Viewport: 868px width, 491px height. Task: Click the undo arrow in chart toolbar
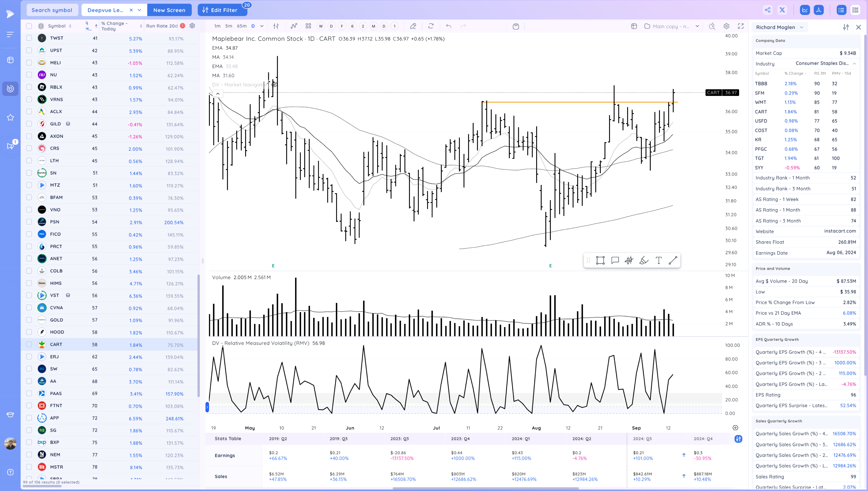(448, 26)
